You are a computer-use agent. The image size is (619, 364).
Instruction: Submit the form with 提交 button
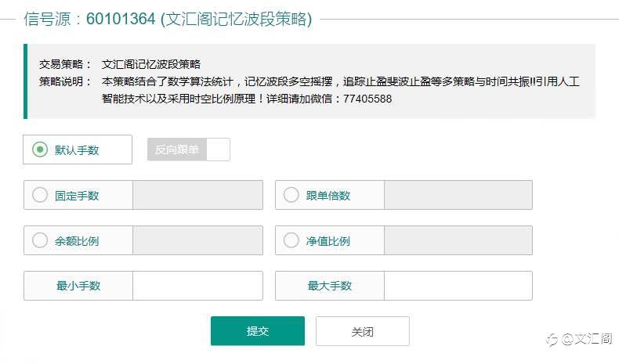[x=258, y=331]
